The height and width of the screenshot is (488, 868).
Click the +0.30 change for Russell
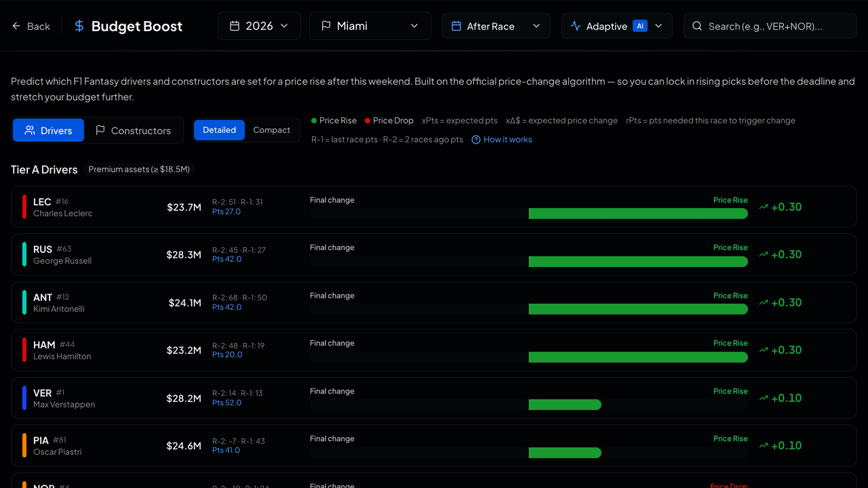[x=787, y=254]
